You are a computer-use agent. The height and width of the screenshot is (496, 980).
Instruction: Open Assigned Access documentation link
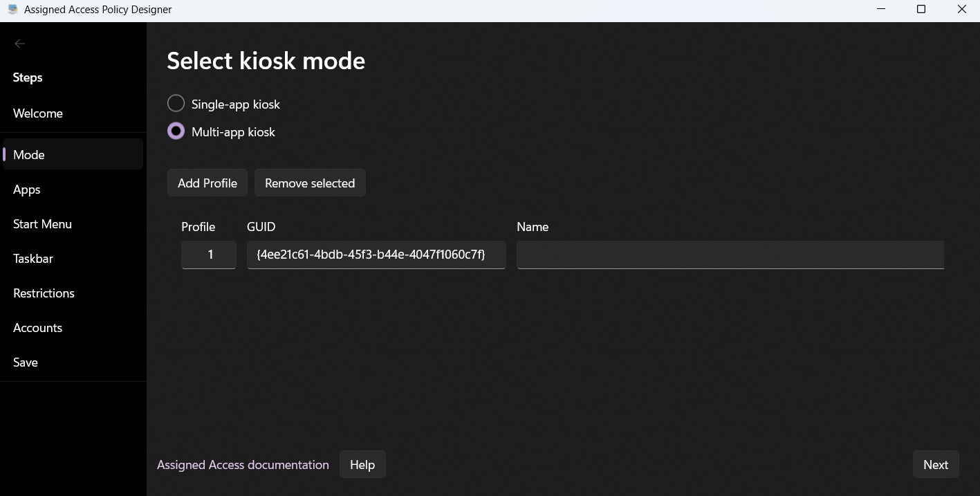(243, 465)
